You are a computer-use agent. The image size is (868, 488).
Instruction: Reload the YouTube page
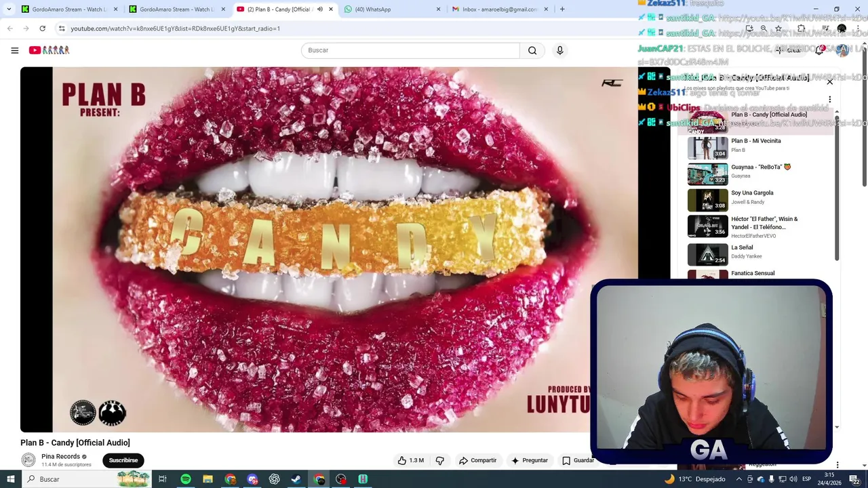click(42, 28)
